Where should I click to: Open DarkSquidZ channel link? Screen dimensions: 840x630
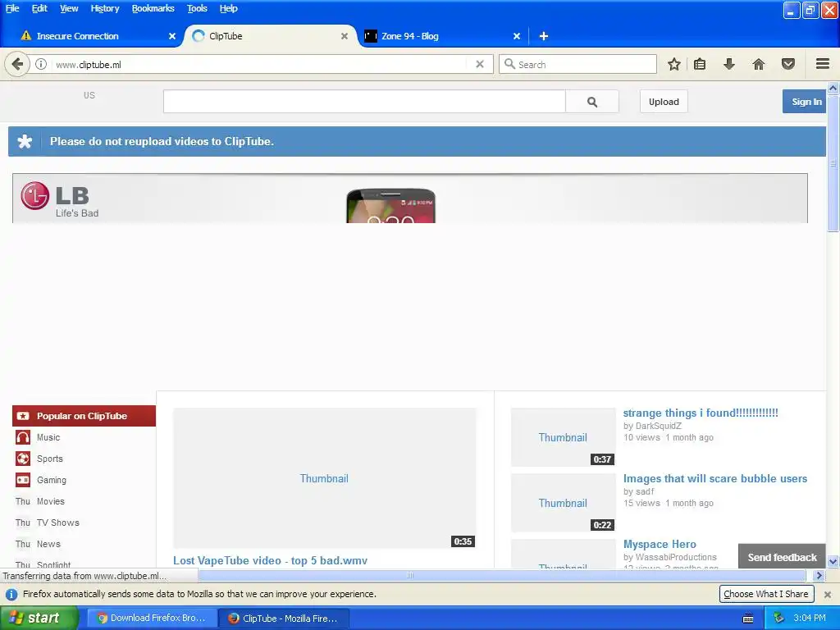point(659,427)
